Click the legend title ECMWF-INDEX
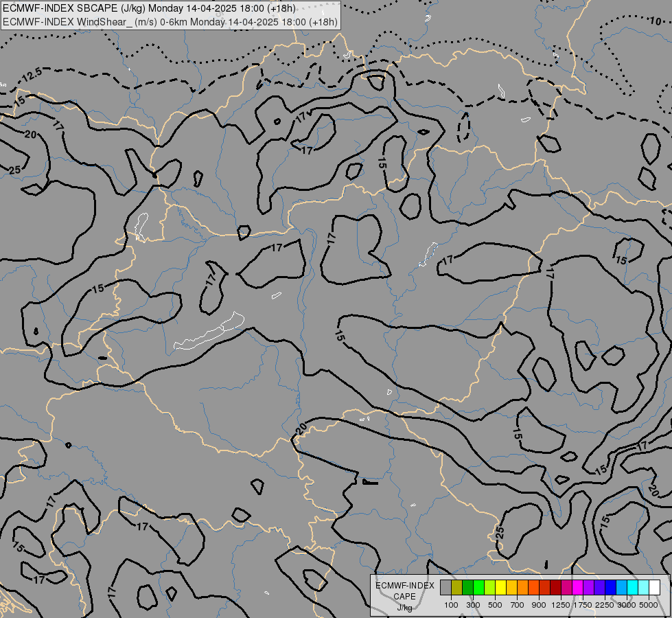 tap(404, 586)
